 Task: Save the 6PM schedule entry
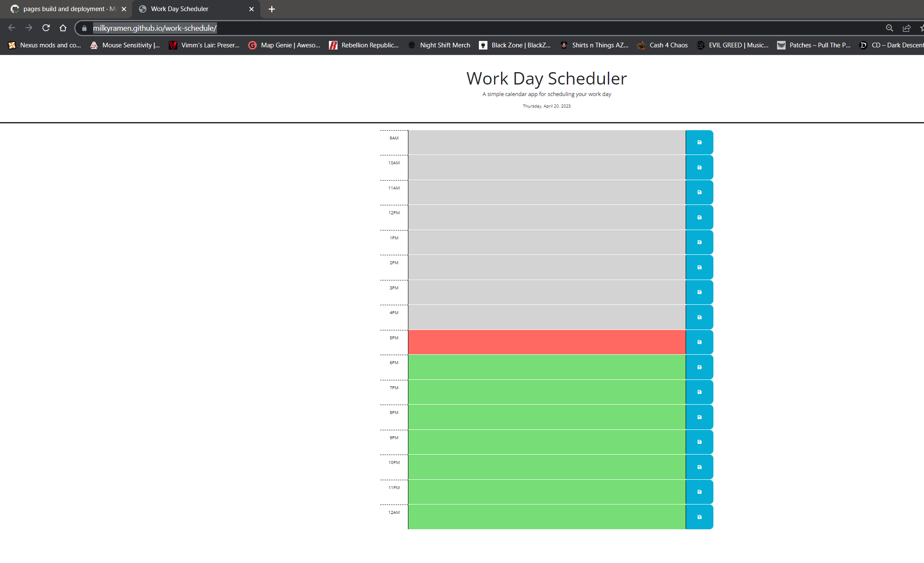(x=699, y=367)
